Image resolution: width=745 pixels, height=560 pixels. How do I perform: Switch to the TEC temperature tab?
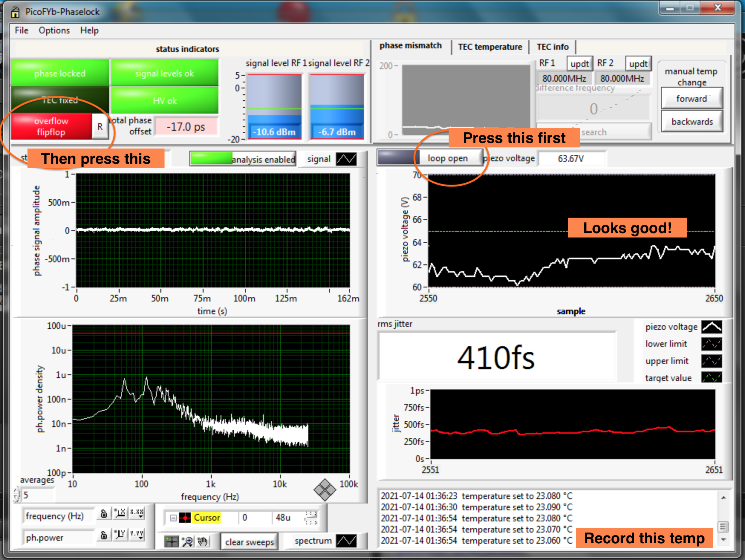pos(490,47)
